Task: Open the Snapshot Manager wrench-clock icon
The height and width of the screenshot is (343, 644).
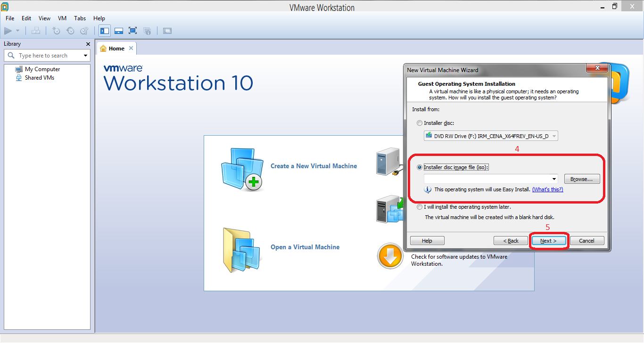Action: [x=84, y=31]
